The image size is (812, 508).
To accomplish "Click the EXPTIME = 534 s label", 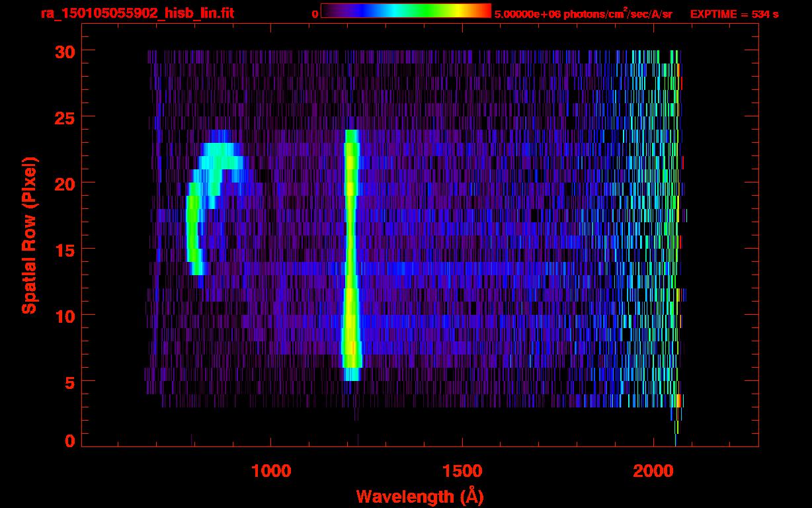I will (733, 14).
